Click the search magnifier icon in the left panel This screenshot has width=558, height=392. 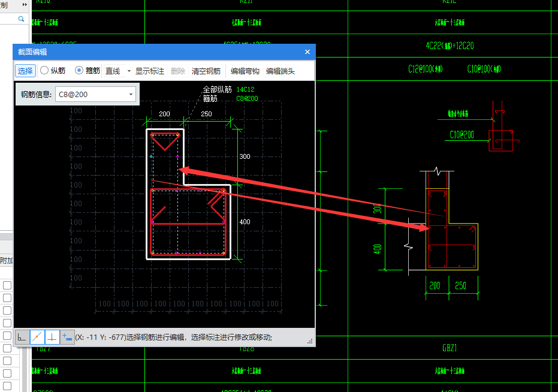click(21, 19)
